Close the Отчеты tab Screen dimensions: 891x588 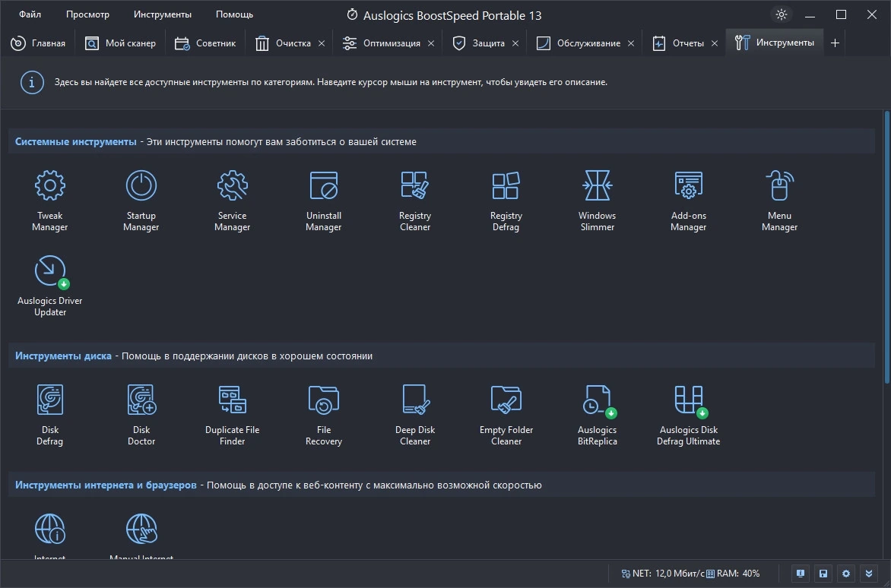(x=715, y=43)
